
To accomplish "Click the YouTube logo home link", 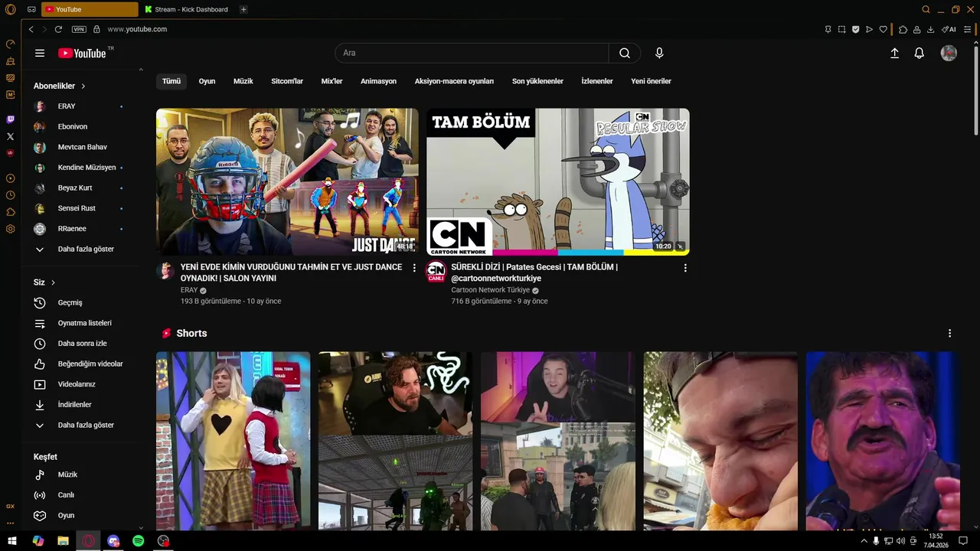I will tap(82, 53).
